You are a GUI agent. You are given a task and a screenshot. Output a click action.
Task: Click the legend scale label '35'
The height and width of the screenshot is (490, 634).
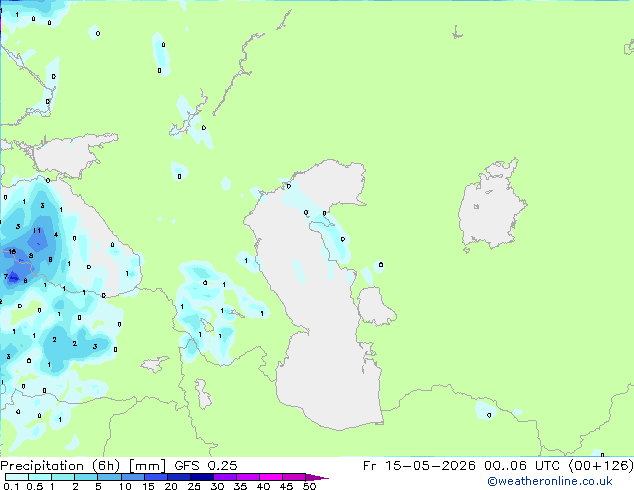(240, 486)
